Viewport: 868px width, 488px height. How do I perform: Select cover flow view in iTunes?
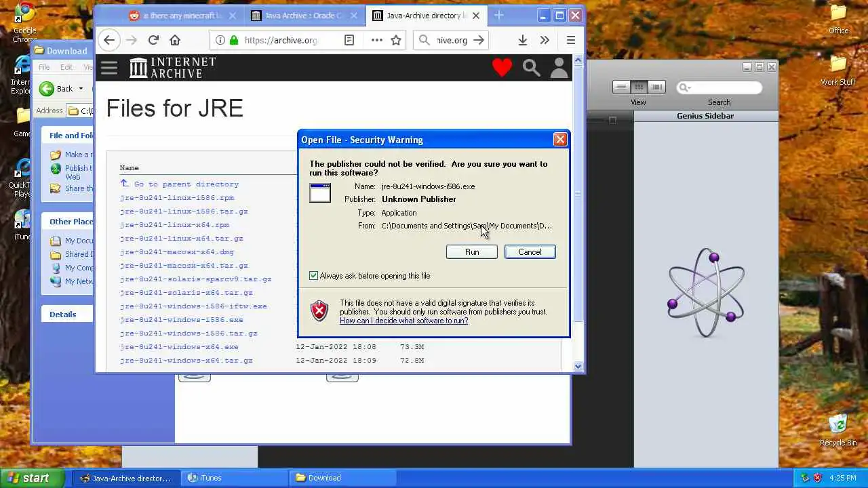coord(656,87)
